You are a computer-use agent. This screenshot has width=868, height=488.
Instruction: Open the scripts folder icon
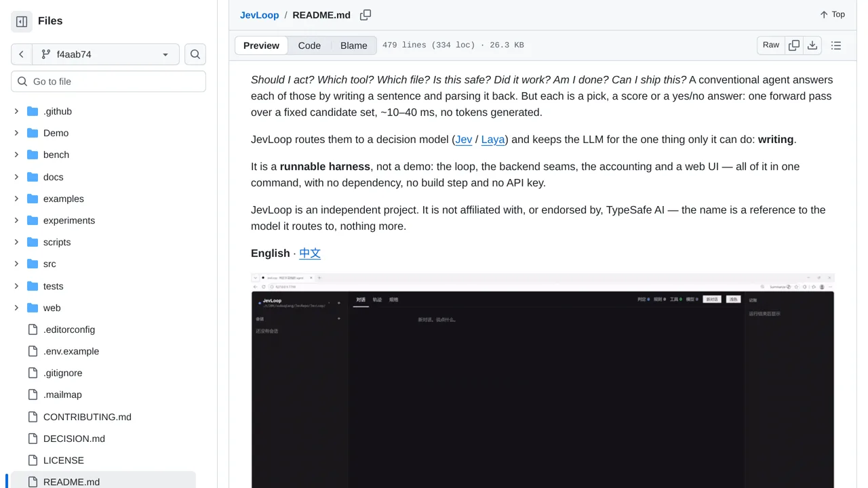[x=33, y=242]
